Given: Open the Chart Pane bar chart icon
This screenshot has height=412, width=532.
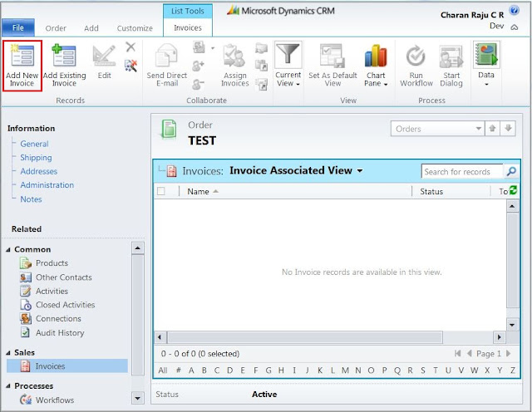Looking at the screenshot, I should (x=376, y=56).
